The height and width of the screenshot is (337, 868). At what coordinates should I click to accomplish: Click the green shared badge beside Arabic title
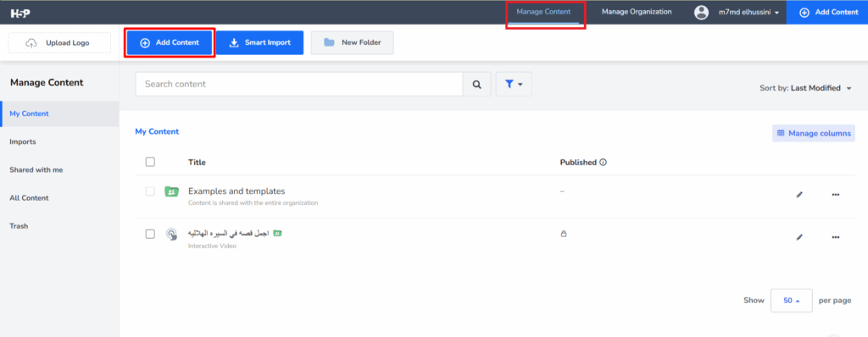[278, 234]
